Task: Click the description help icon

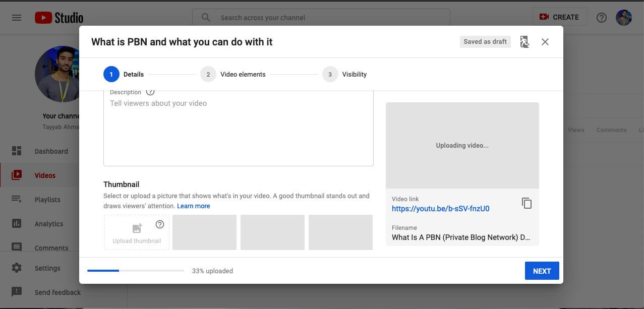Action: (150, 92)
